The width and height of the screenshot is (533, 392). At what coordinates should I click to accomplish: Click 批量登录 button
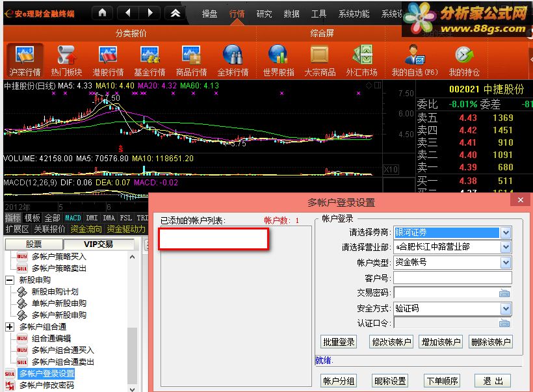pos(339,342)
